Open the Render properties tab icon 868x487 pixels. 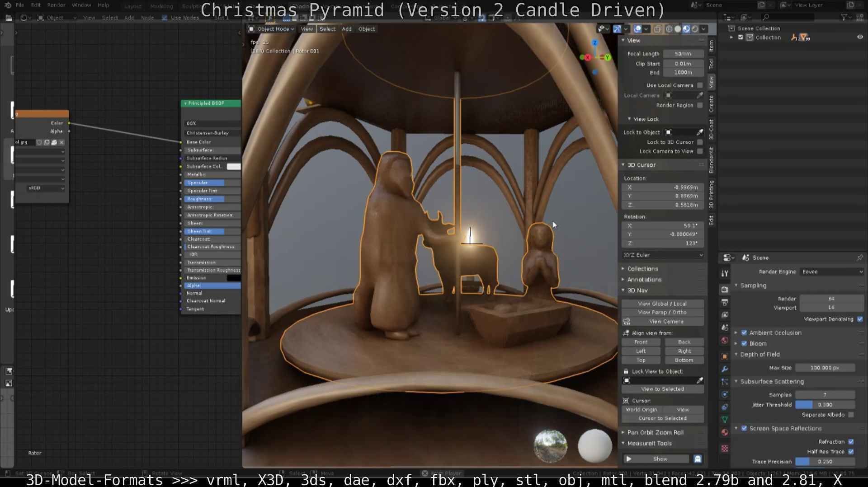(725, 290)
